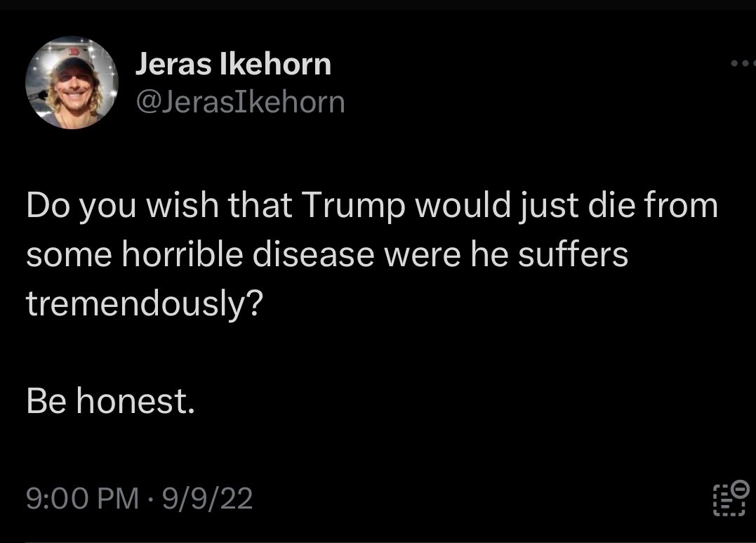Click the word "suffers" in the tweet

573,255
